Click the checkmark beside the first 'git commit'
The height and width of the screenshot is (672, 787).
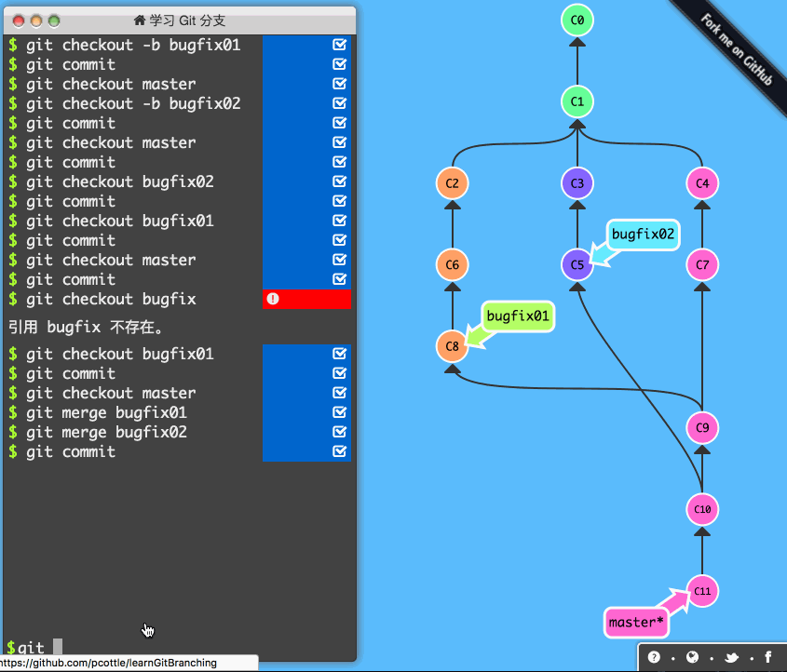tap(339, 64)
